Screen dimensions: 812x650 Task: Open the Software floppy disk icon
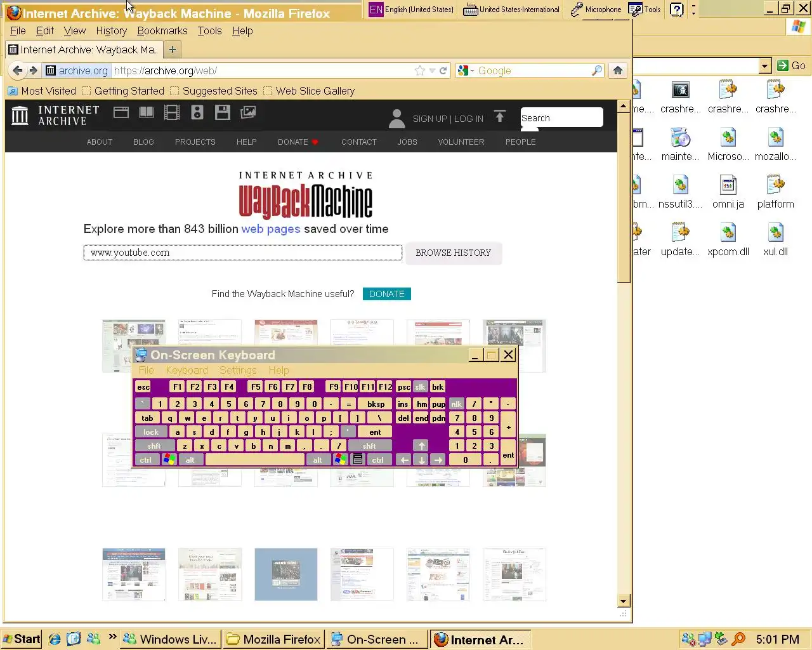pos(223,112)
